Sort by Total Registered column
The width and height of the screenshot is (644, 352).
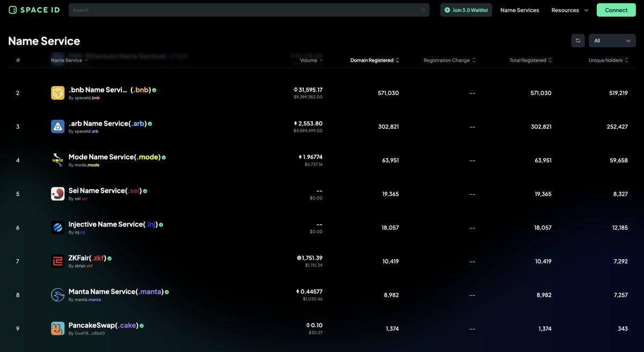[x=531, y=60]
